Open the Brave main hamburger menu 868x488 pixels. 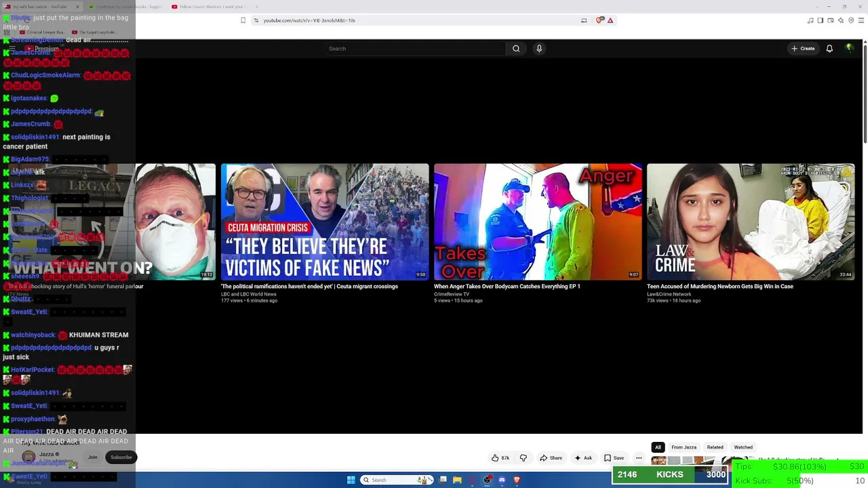pyautogui.click(x=861, y=20)
